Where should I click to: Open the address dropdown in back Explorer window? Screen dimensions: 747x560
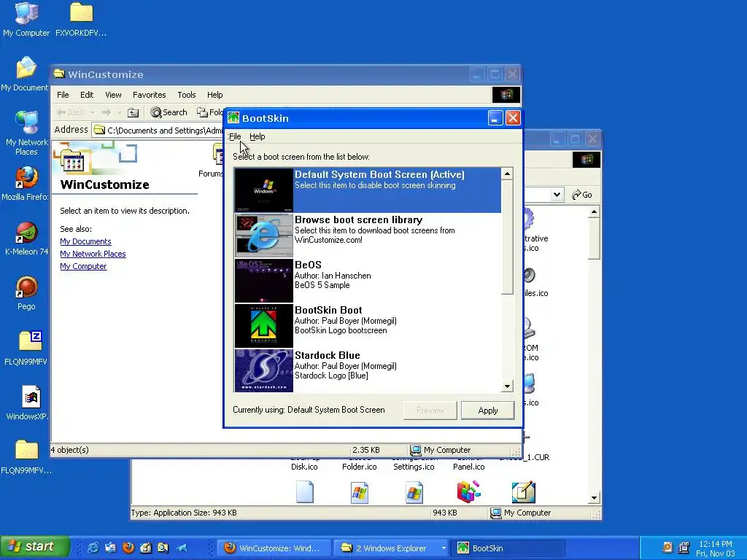pyautogui.click(x=557, y=195)
